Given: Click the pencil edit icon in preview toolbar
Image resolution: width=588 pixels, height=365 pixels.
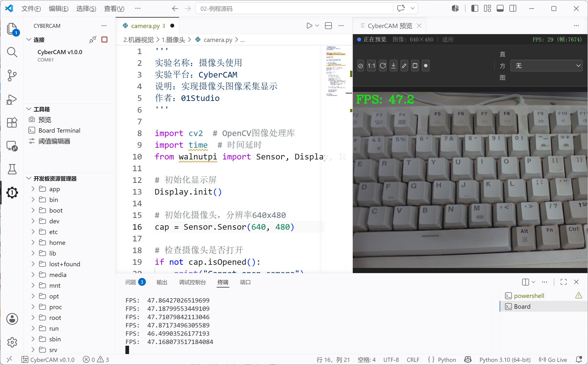Looking at the screenshot, I should click(404, 66).
